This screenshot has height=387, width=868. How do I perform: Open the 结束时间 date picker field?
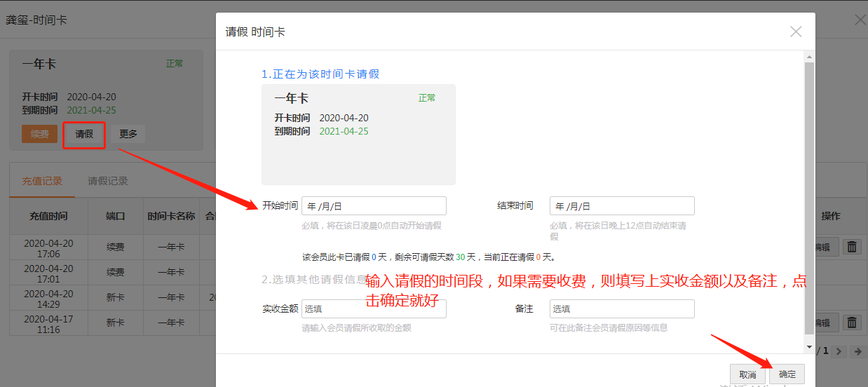click(622, 206)
